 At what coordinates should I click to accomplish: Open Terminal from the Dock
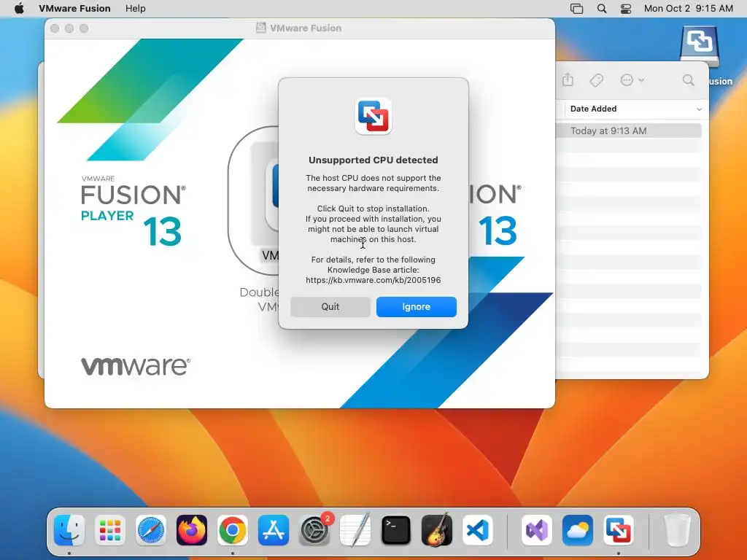point(396,530)
